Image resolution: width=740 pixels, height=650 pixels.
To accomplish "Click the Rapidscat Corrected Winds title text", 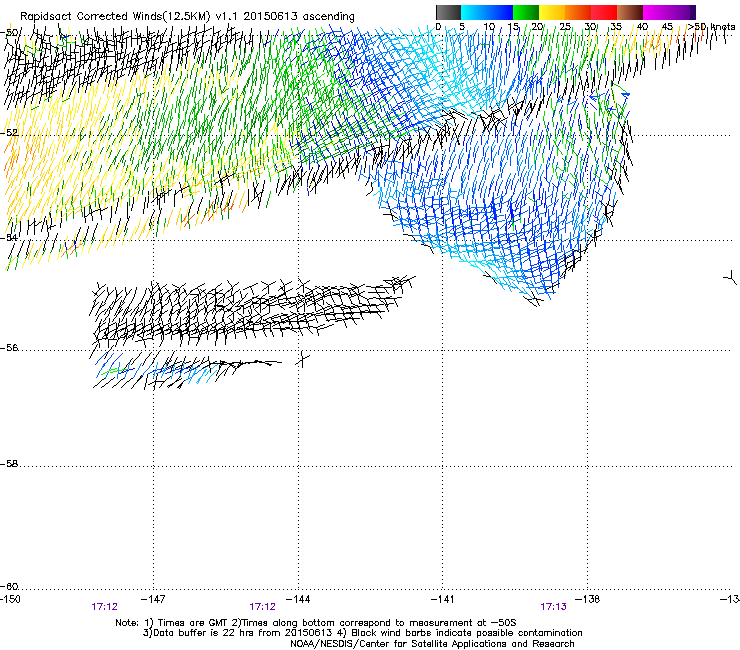I will click(x=187, y=16).
